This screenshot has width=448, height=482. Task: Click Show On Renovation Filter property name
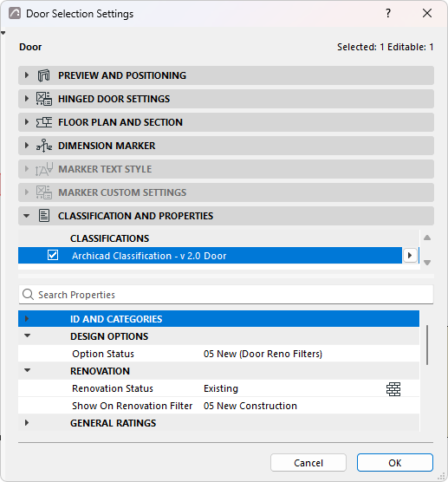(x=132, y=406)
